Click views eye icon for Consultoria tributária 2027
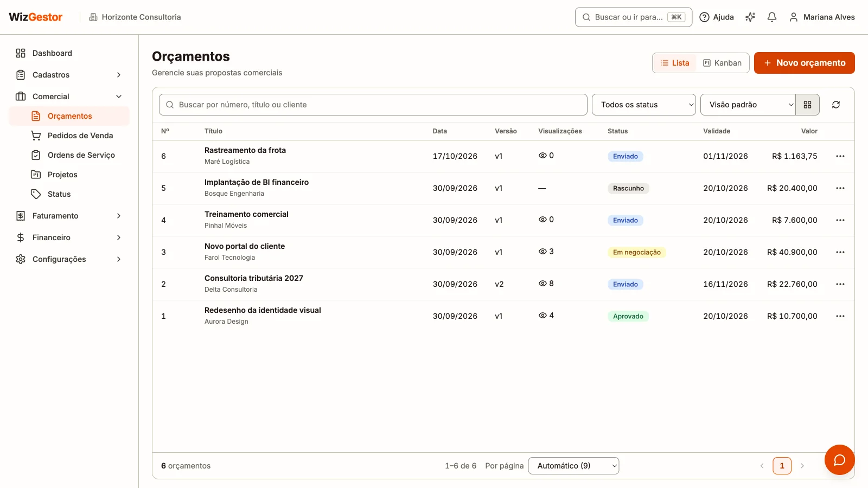Viewport: 868px width, 488px height. [542, 284]
